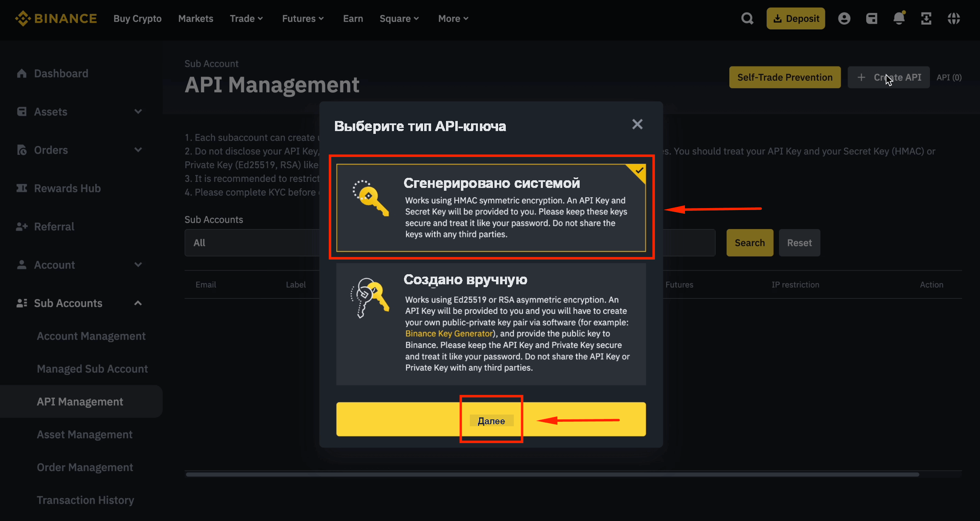Image resolution: width=980 pixels, height=521 pixels.
Task: Open the notifications bell icon
Action: (x=899, y=18)
